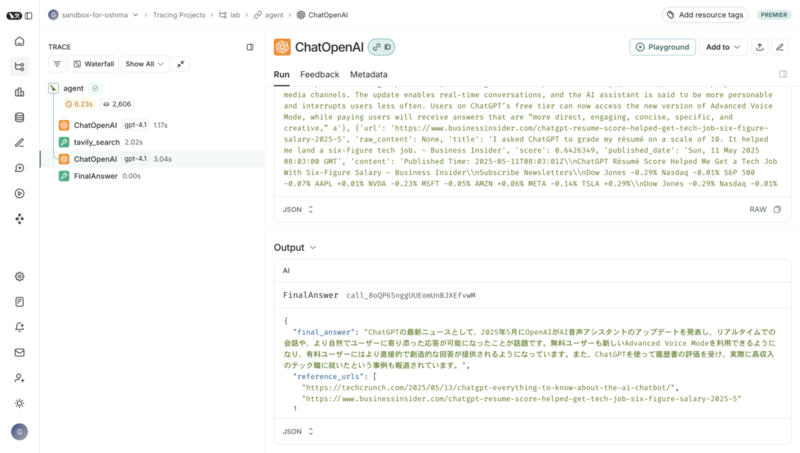
Task: Open settings gear in left sidebar
Action: pos(19,276)
